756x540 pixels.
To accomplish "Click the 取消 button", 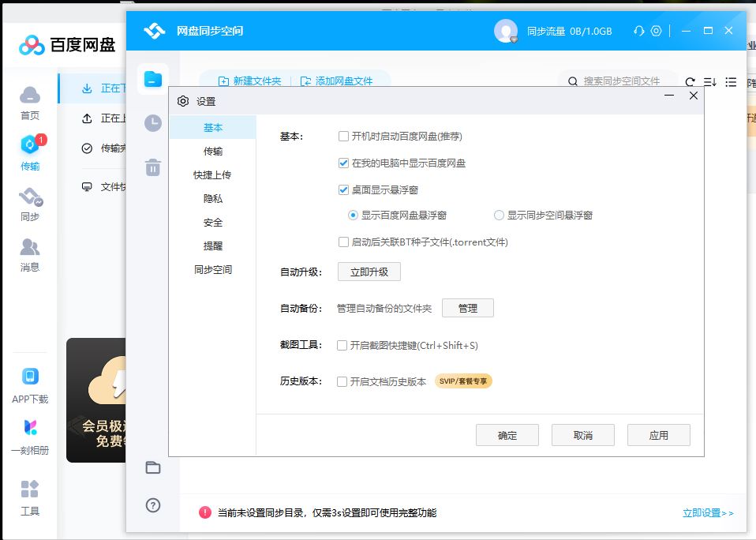I will click(x=583, y=435).
